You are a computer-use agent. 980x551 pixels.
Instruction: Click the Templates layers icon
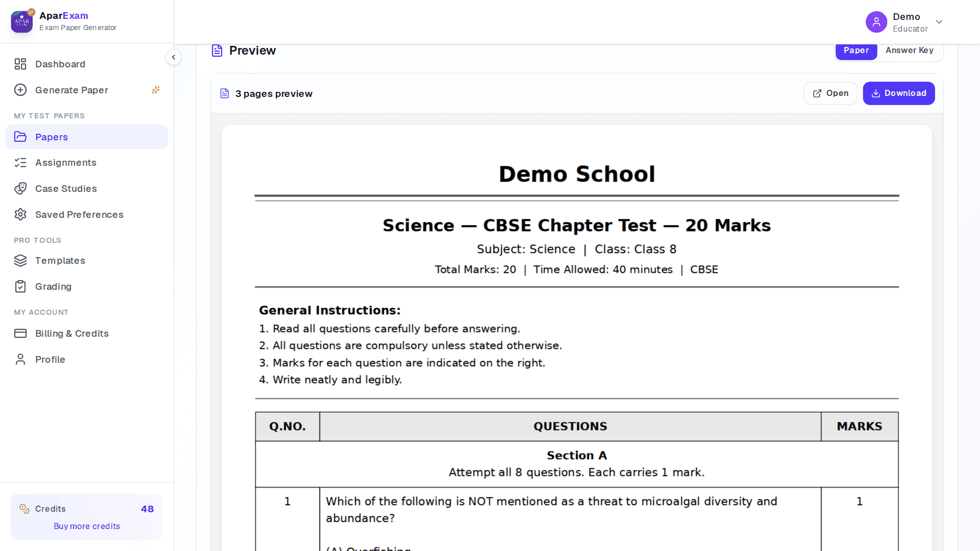click(x=20, y=261)
